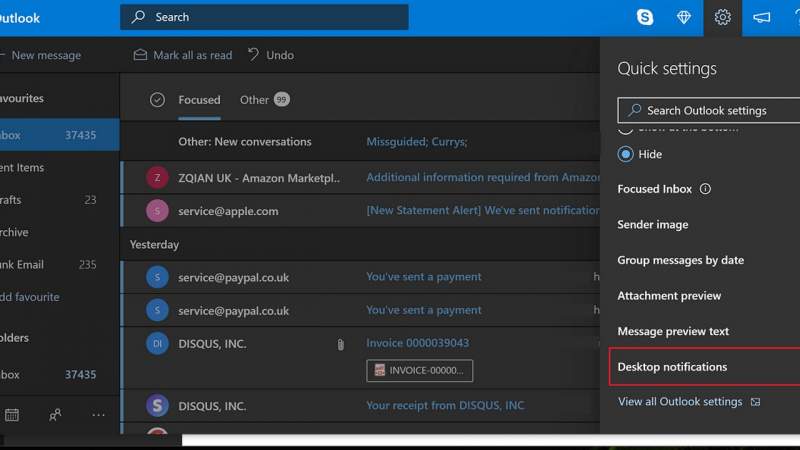Click Desktop notifications setting

point(705,366)
